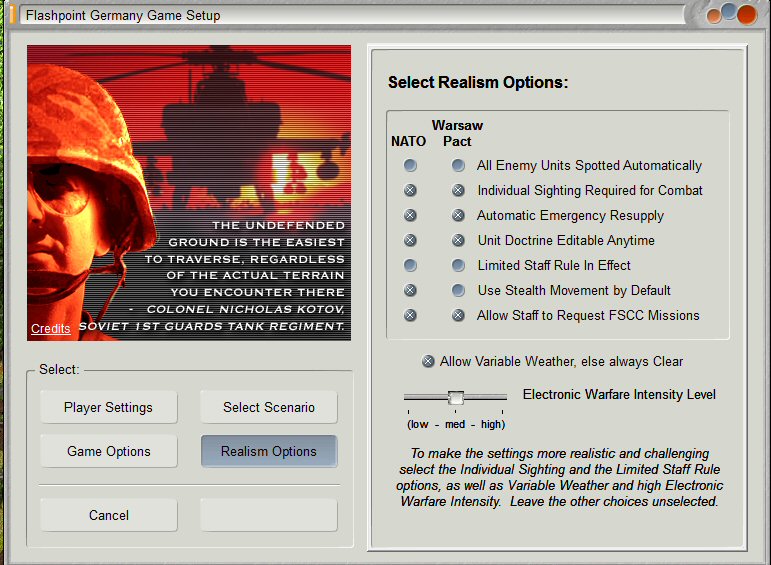771x565 pixels.
Task: Toggle NATO Individual Sighting Required for Combat
Action: tap(410, 190)
